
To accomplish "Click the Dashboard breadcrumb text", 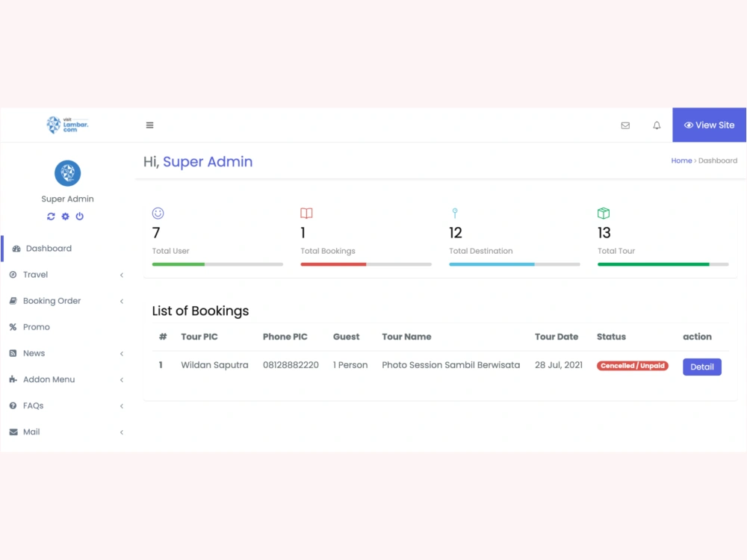I will [717, 161].
